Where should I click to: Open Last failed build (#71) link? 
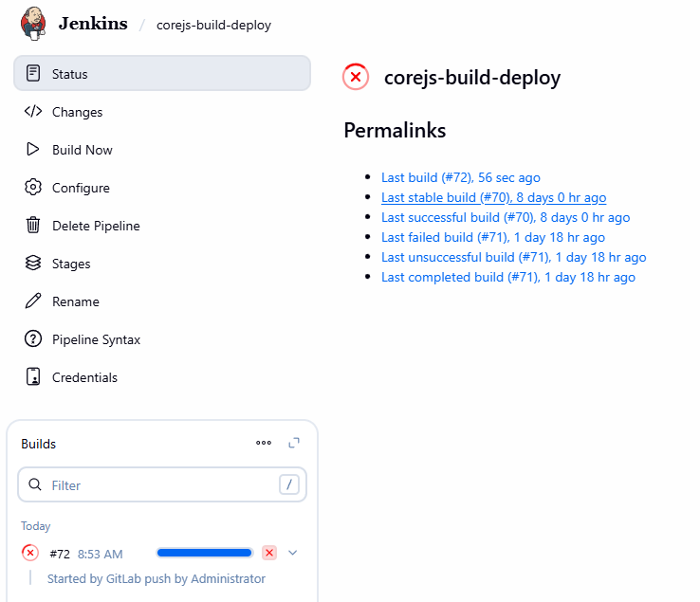pyautogui.click(x=492, y=237)
